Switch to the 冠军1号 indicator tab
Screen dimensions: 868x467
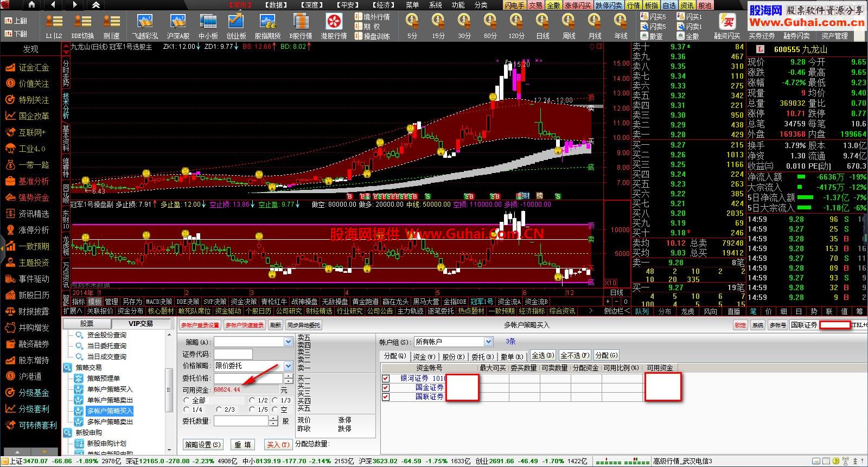point(482,302)
